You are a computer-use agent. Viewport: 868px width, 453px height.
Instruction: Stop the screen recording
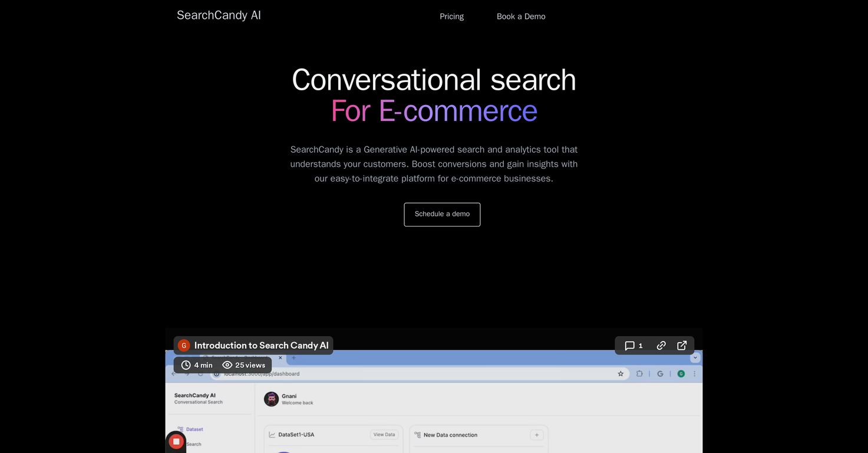pyautogui.click(x=176, y=441)
